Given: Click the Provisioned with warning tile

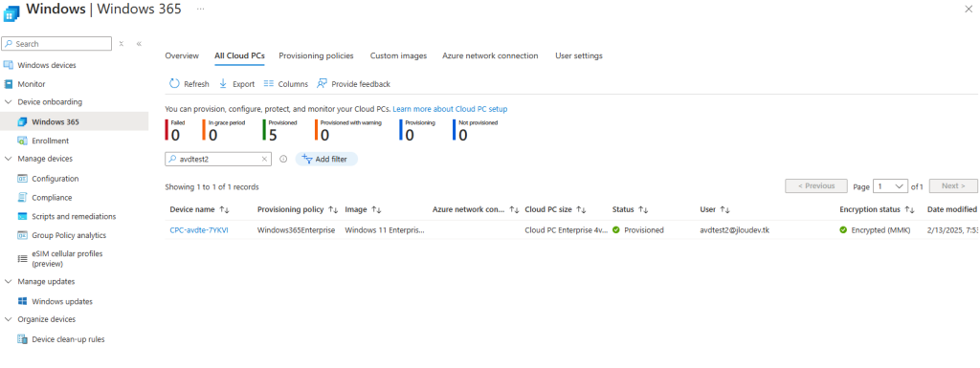Looking at the screenshot, I should pyautogui.click(x=348, y=130).
